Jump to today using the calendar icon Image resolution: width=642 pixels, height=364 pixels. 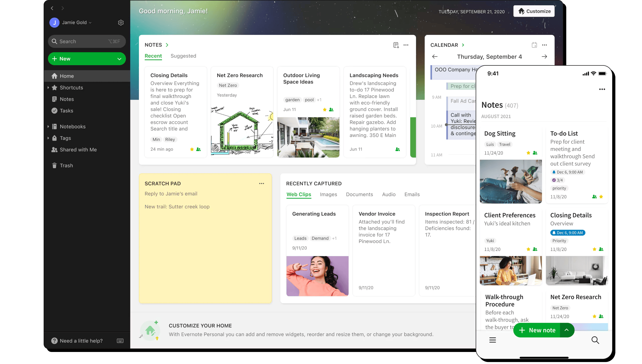tap(534, 45)
